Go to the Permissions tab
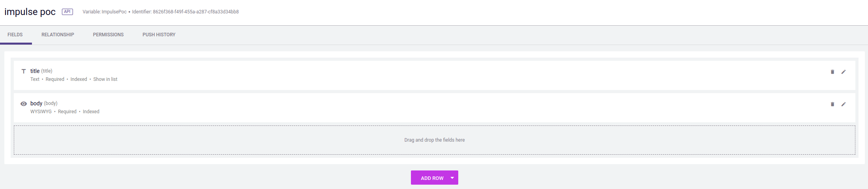Viewport: 868px width, 189px height. (x=108, y=35)
